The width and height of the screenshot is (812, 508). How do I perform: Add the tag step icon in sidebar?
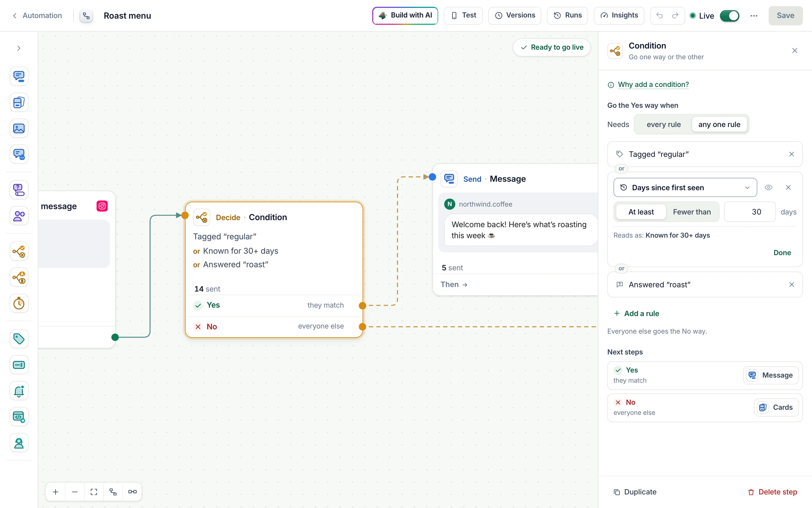(19, 339)
